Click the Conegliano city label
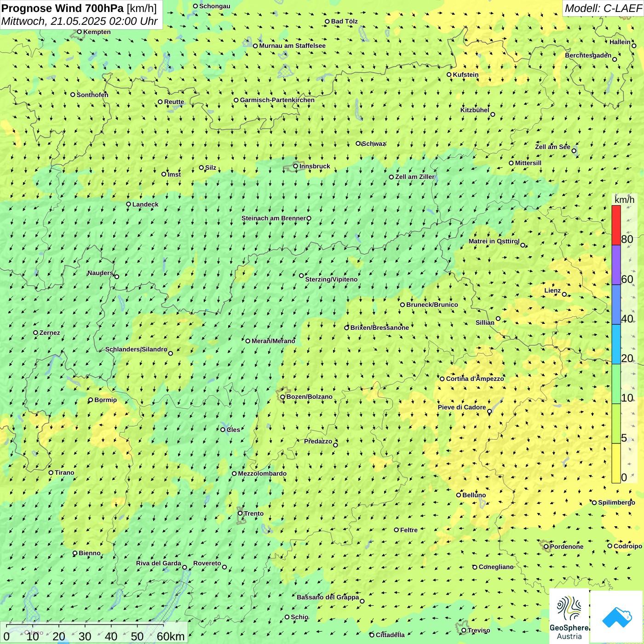Viewport: 644px width, 644px height. tap(496, 567)
